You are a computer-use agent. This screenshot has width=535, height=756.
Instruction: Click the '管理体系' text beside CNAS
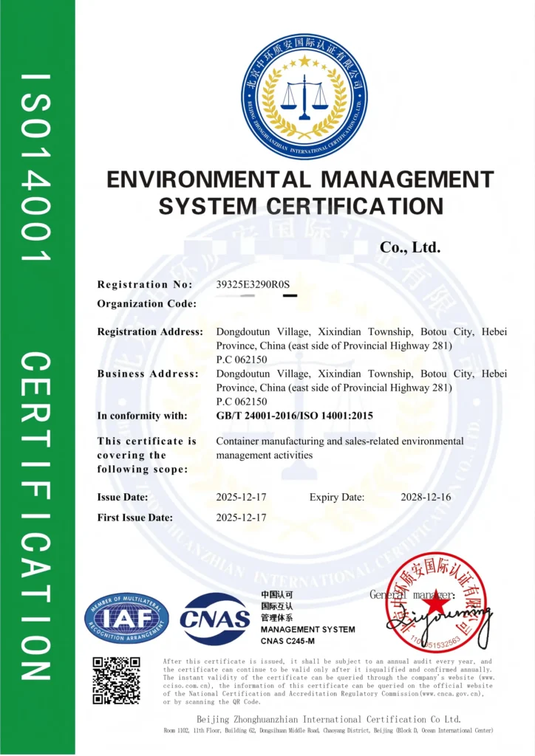coord(277,618)
